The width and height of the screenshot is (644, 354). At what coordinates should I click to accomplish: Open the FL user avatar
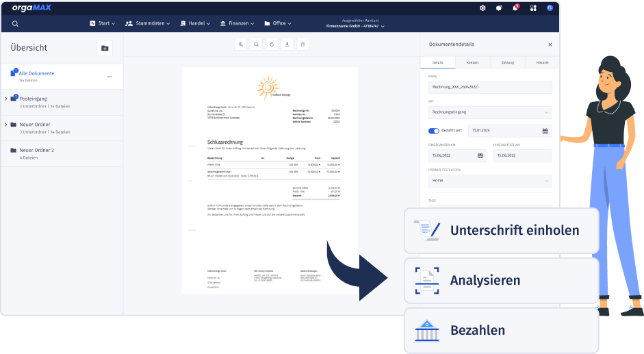pyautogui.click(x=550, y=8)
